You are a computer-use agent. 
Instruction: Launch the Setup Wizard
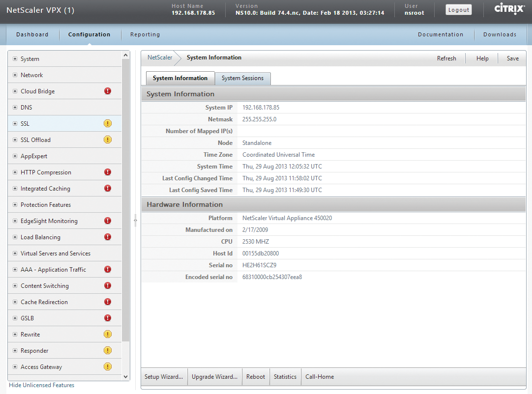(164, 377)
